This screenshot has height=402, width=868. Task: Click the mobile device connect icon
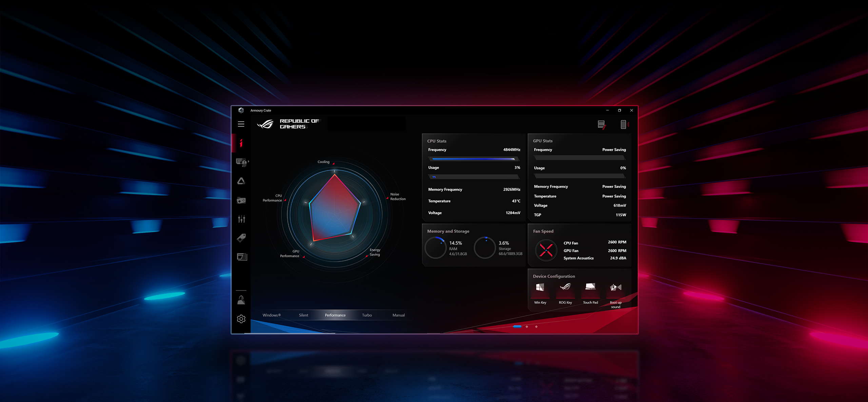624,124
